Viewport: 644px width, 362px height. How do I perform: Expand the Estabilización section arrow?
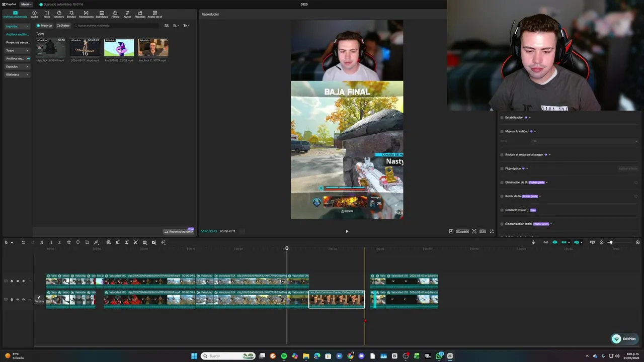530,118
